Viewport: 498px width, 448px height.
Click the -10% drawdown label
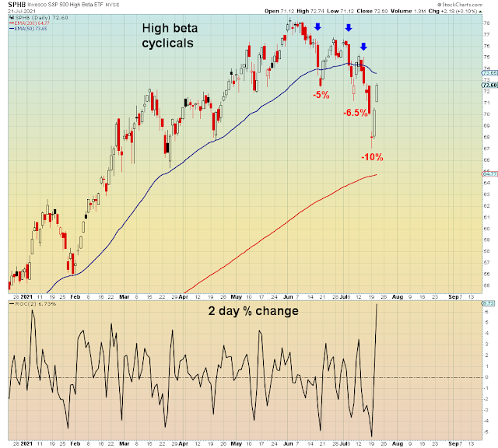[x=372, y=157]
